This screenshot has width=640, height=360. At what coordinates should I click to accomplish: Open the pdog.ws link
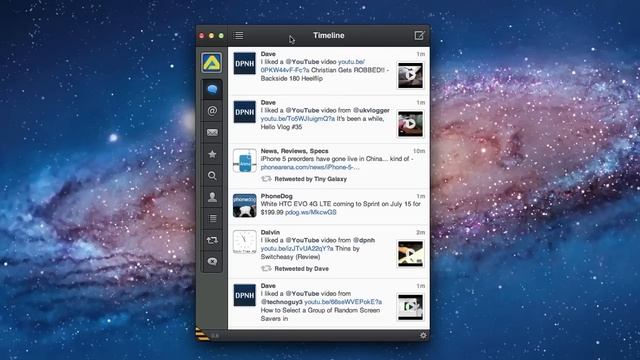311,212
